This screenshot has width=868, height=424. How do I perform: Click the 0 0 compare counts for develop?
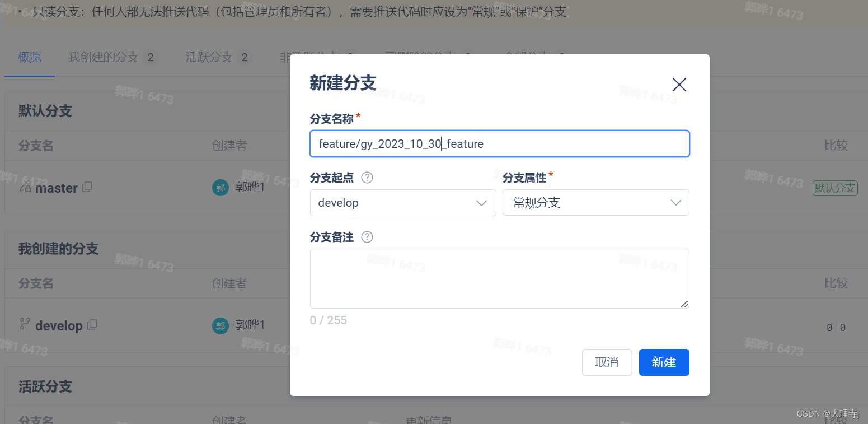coord(836,328)
